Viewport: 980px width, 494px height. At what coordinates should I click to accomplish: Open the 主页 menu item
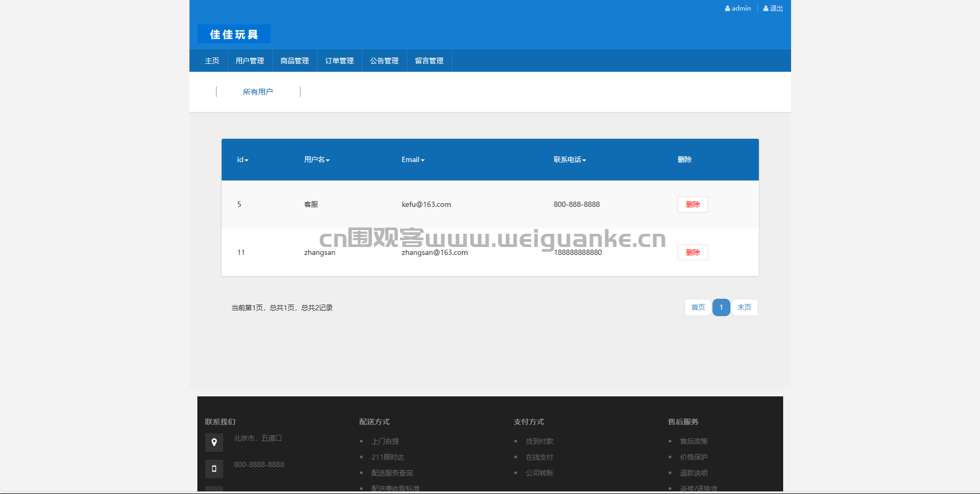click(212, 61)
